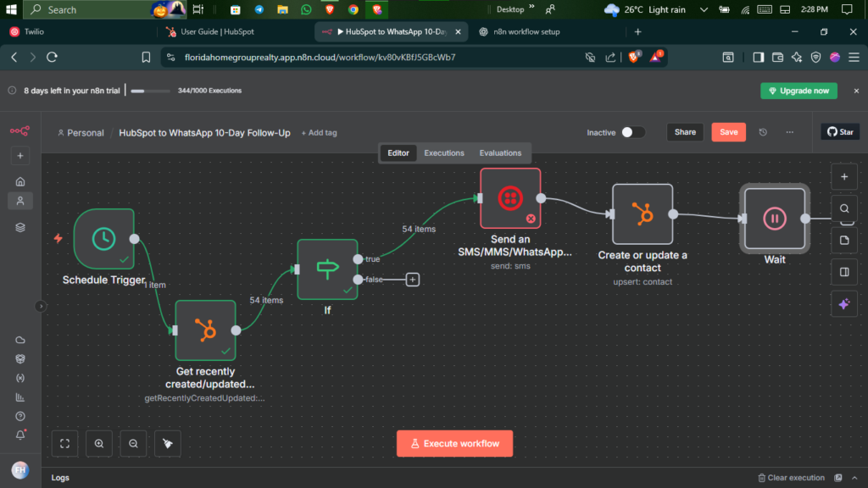Open workflow history clock icon
868x488 pixels.
pyautogui.click(x=763, y=132)
